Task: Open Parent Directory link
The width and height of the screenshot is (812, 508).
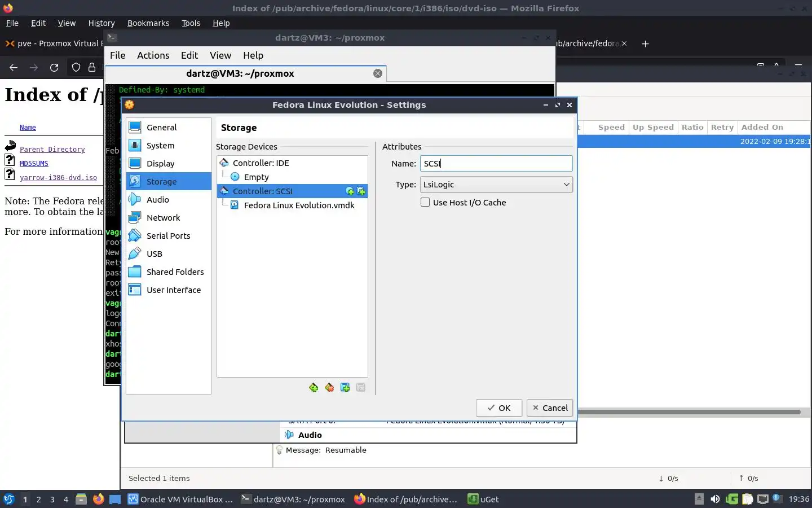Action: tap(52, 150)
